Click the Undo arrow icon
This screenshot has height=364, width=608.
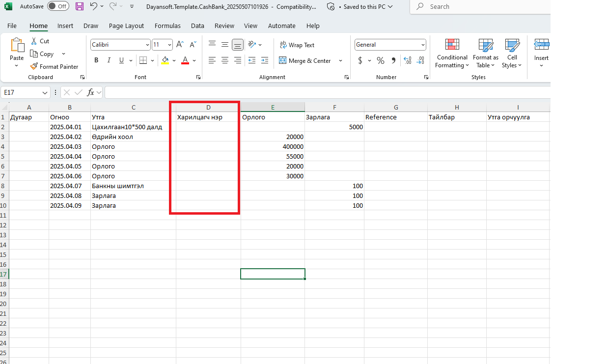click(94, 6)
